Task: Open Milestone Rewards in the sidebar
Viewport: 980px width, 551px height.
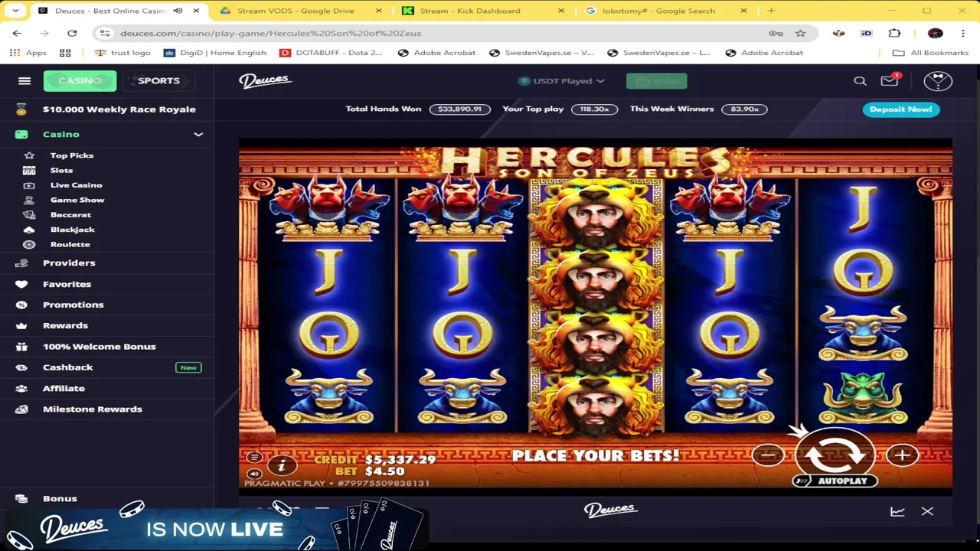Action: point(92,409)
